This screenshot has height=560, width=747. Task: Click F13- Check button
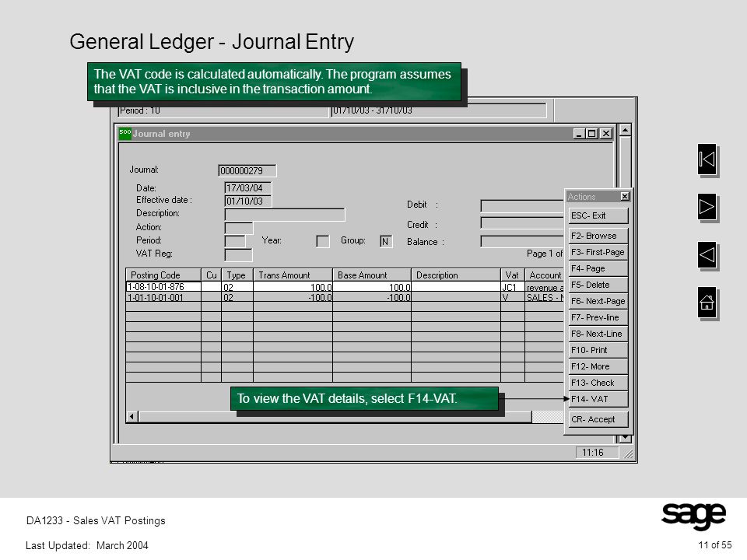[598, 383]
